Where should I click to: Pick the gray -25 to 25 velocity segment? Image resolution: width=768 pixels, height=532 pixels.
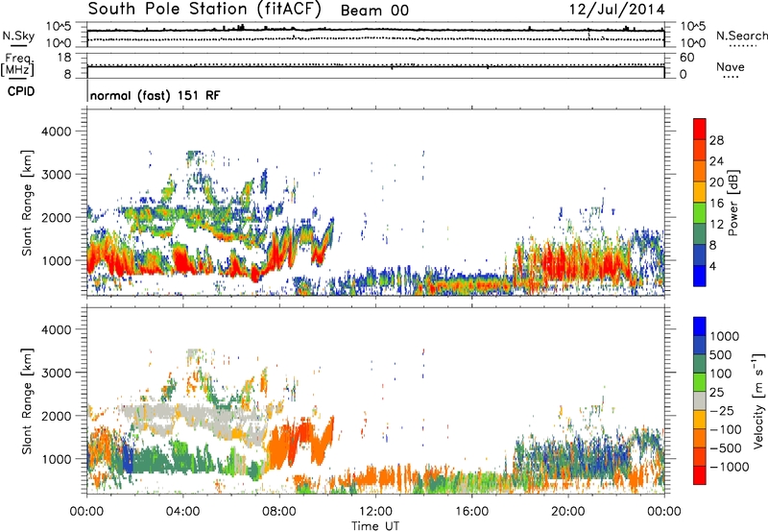coord(700,400)
